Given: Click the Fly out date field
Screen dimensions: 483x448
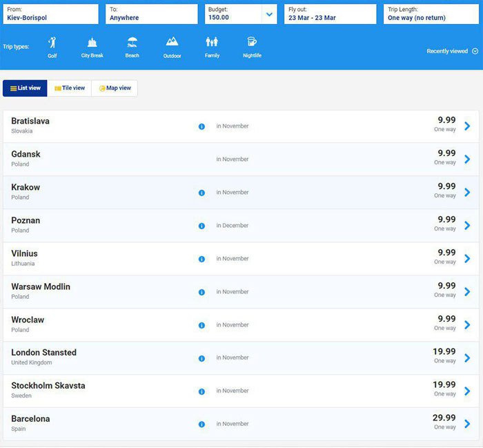Looking at the screenshot, I should (x=330, y=14).
